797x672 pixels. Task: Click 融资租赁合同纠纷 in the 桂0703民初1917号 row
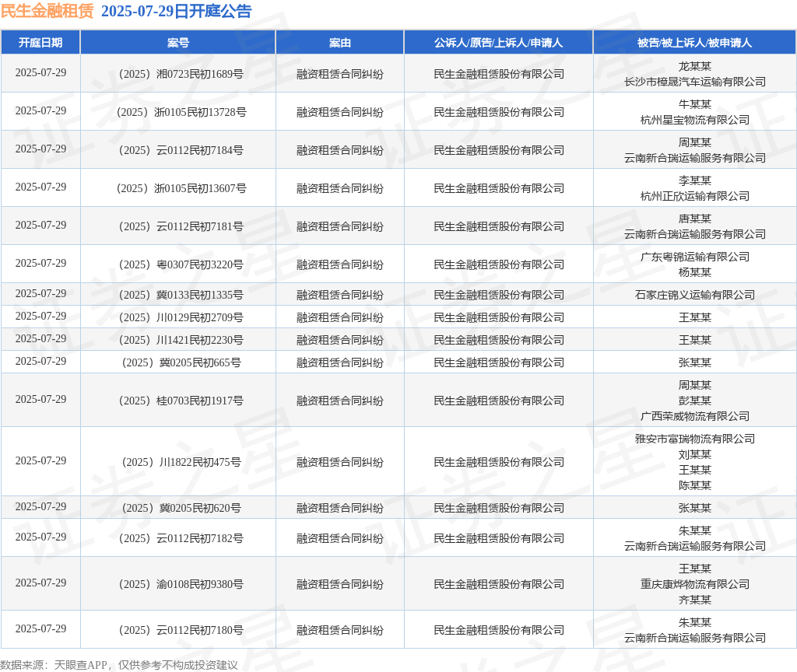(339, 401)
